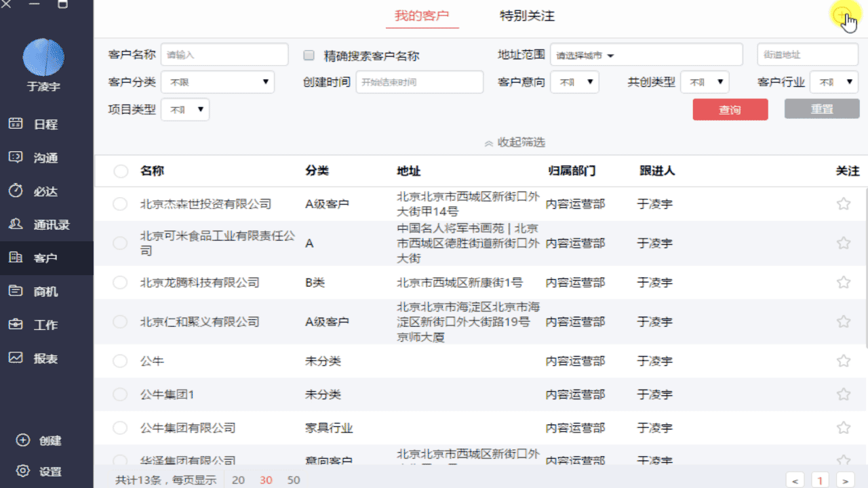Collapse filters via 收起筛选

[514, 142]
